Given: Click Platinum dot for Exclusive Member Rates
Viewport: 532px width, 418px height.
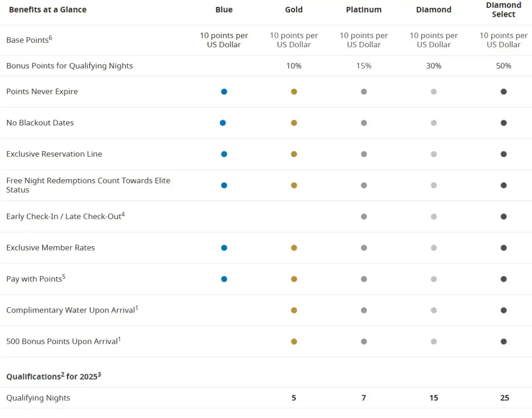Looking at the screenshot, I should click(364, 248).
